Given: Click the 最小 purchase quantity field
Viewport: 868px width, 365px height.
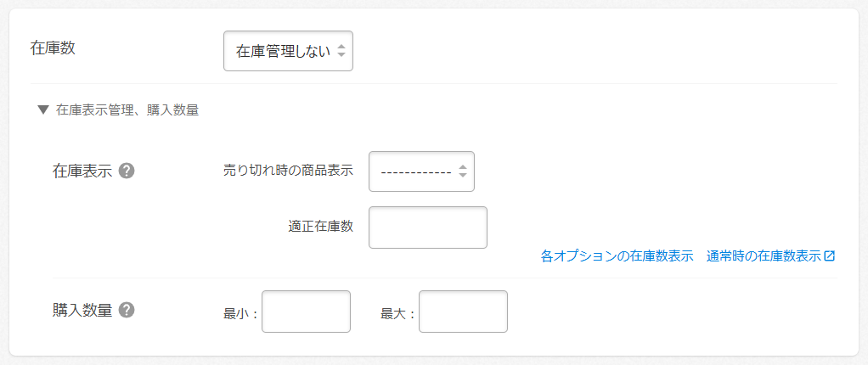Looking at the screenshot, I should tap(306, 312).
